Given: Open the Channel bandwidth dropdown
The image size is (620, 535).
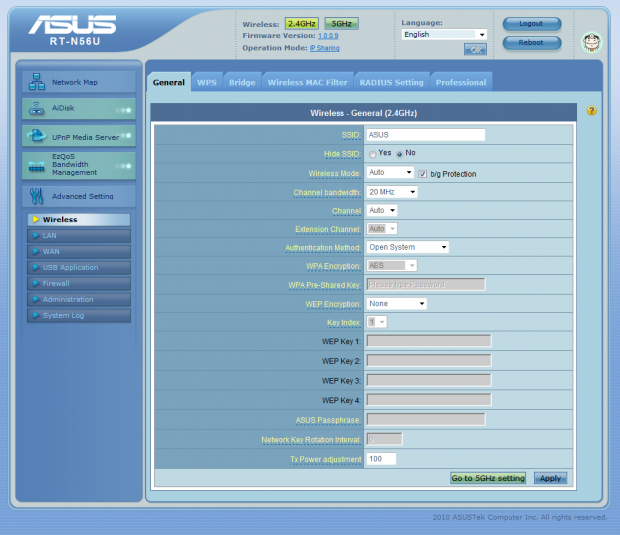Looking at the screenshot, I should (x=392, y=192).
